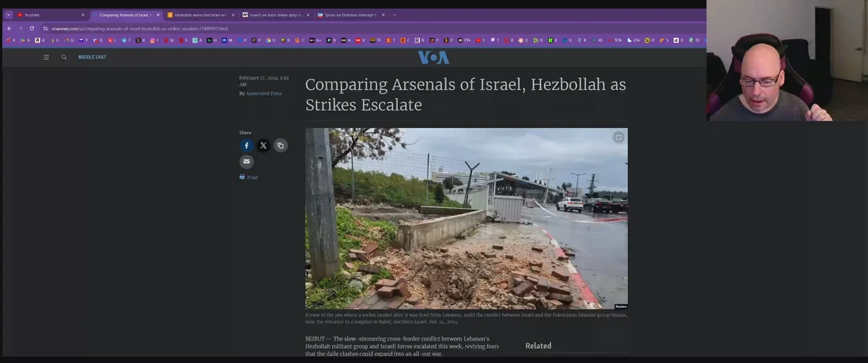Switch to the Hezbollah warns tab
The image size is (868, 363).
[x=199, y=15]
